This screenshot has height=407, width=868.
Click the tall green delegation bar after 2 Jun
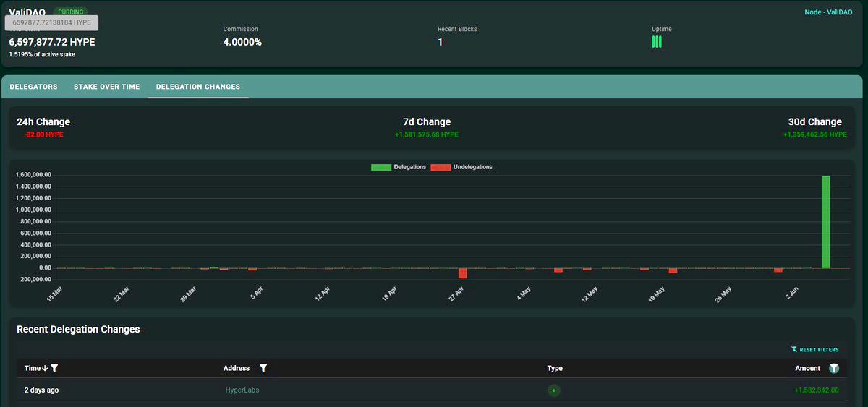(x=826, y=222)
